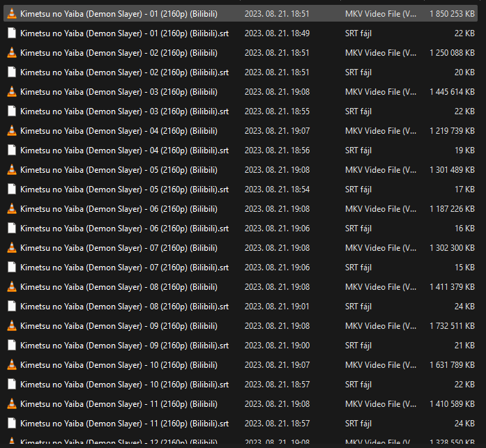Click the document icon of episode 04 .srt
This screenshot has height=448, width=486.
pos(12,150)
